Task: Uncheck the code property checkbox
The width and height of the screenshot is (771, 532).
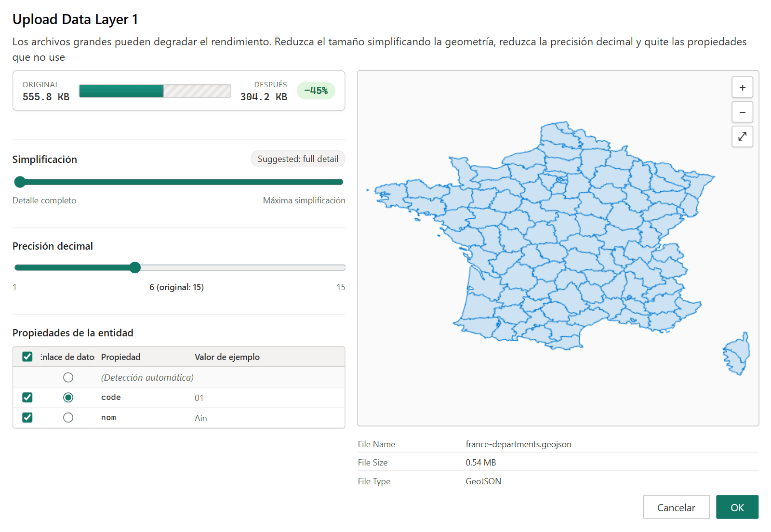Action: coord(27,397)
